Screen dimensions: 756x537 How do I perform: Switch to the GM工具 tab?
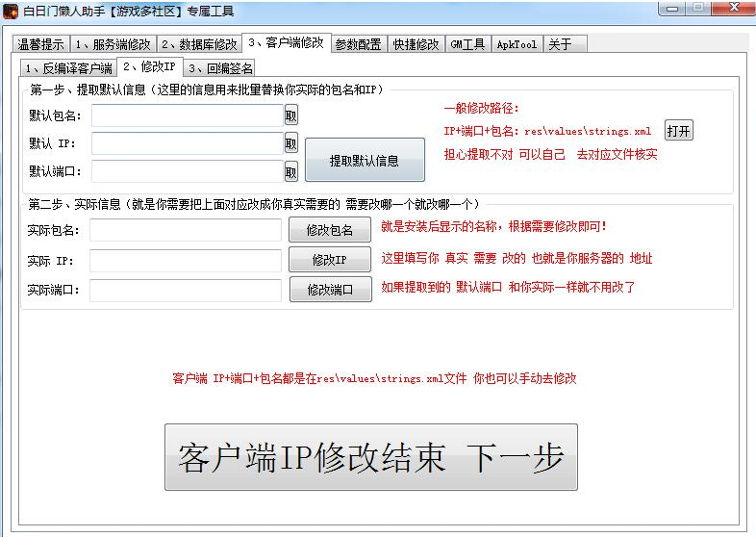tap(467, 44)
